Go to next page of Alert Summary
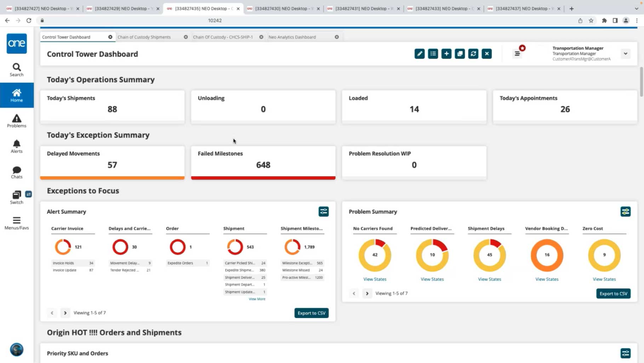 point(65,313)
